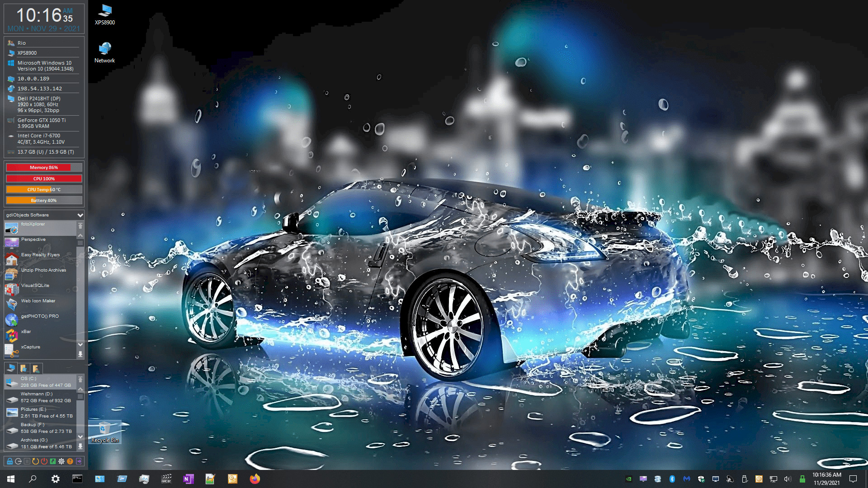Toggle the volume speaker tray icon

coord(788,479)
